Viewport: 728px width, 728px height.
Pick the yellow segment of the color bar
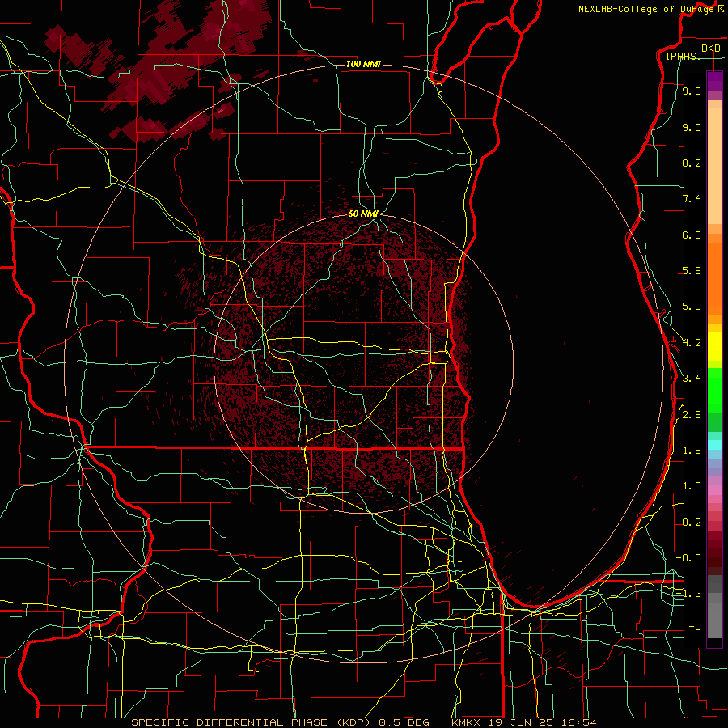pyautogui.click(x=714, y=346)
